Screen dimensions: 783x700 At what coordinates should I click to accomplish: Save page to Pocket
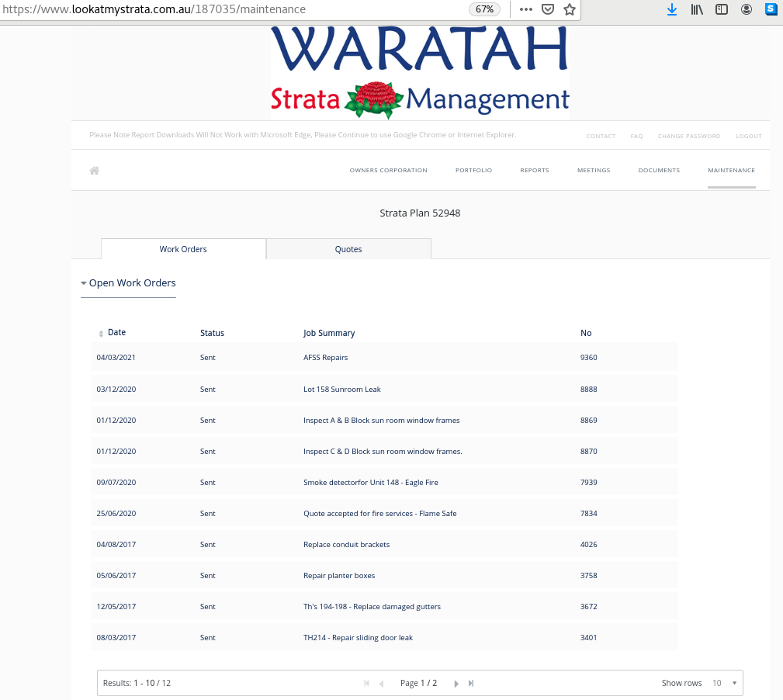(x=548, y=9)
